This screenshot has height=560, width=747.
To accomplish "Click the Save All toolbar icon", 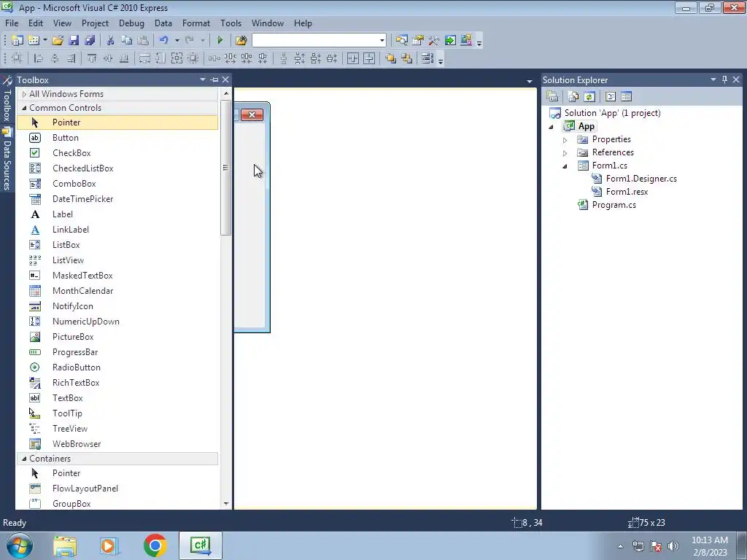I will (x=90, y=41).
